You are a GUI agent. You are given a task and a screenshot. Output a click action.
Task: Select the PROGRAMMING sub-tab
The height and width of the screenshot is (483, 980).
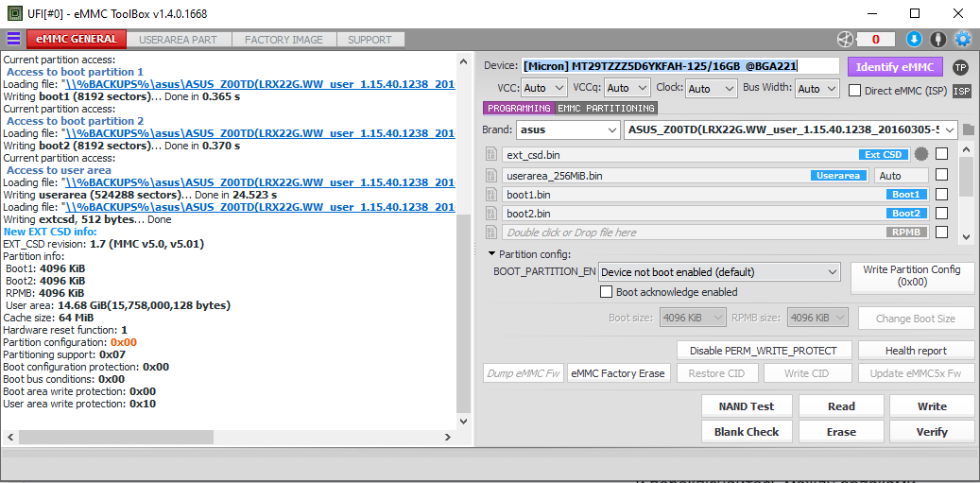tap(519, 108)
